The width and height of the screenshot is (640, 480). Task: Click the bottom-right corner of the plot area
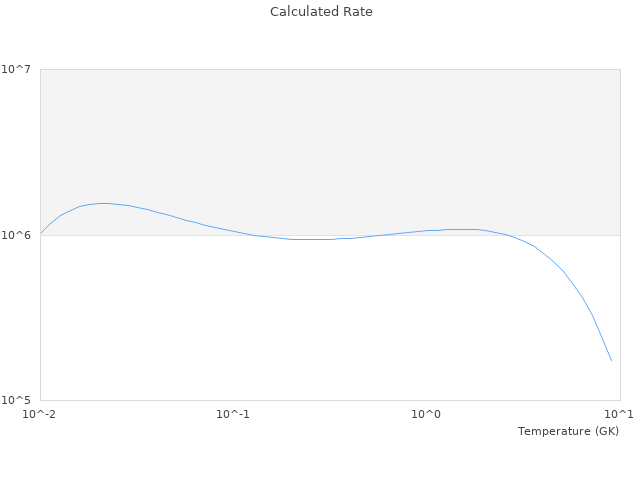[619, 401]
